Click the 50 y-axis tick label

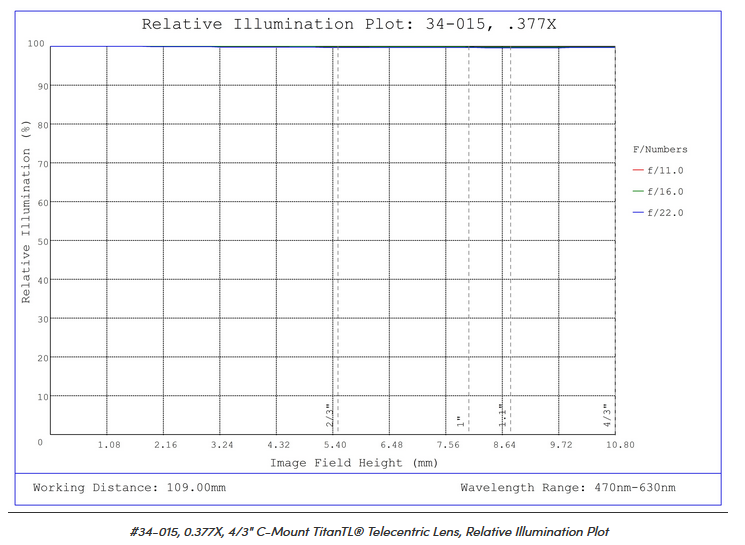pyautogui.click(x=40, y=241)
